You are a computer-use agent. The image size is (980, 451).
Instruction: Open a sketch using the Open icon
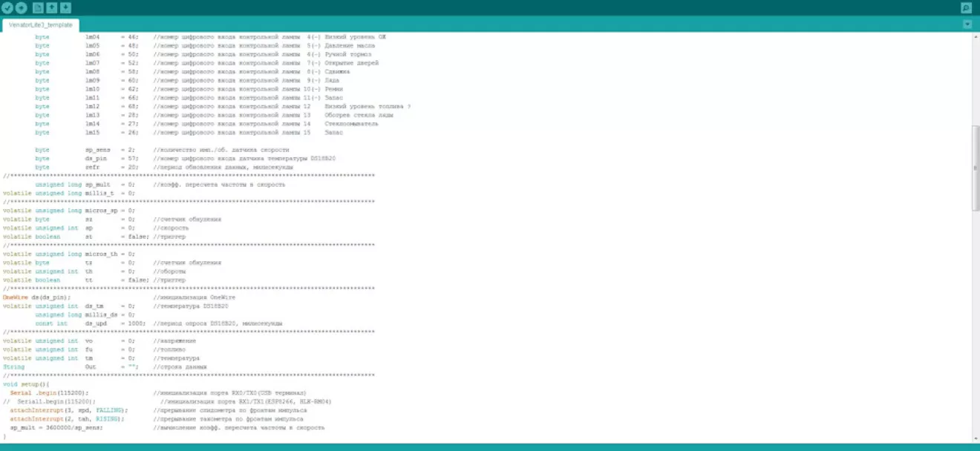[x=52, y=8]
